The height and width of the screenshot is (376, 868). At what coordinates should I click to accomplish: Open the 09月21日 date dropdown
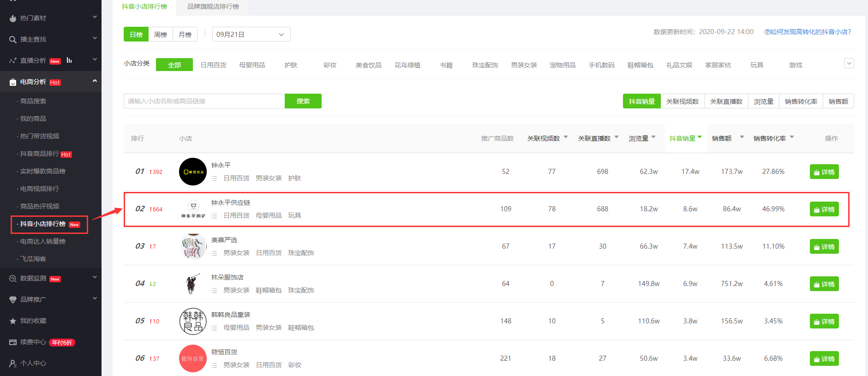[251, 35]
